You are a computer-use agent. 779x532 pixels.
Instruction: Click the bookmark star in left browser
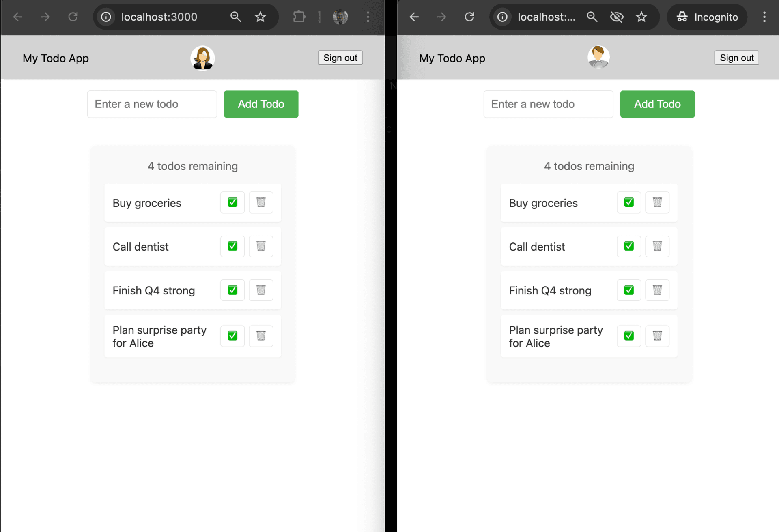tap(260, 17)
